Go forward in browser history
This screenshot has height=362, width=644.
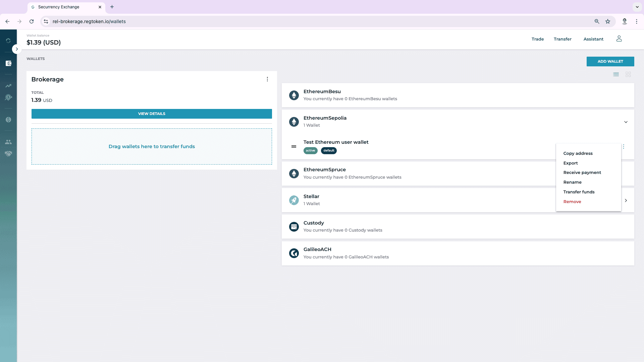click(x=19, y=21)
